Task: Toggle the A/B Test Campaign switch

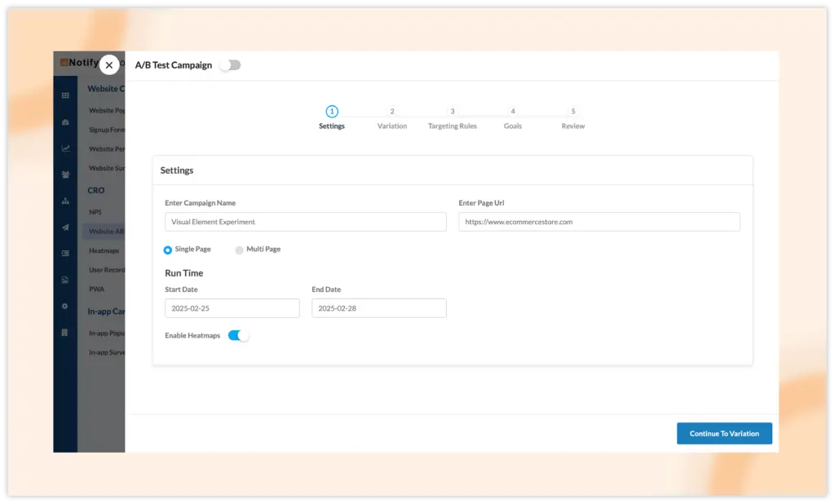Action: tap(231, 65)
